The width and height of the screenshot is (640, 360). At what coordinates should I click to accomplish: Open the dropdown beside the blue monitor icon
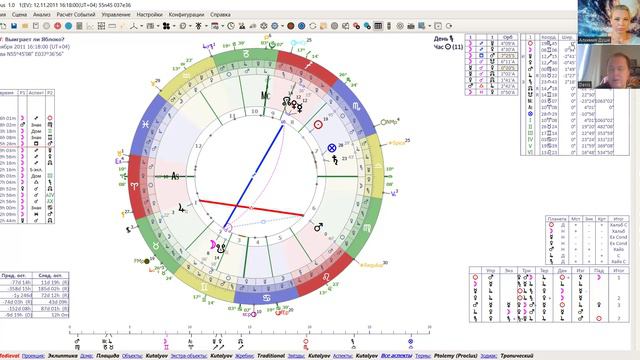pos(430,26)
